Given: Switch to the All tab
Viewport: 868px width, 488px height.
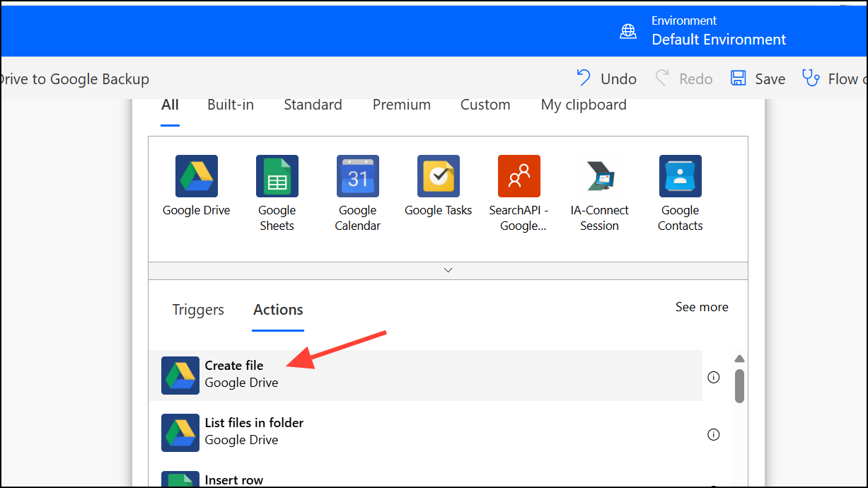Looking at the screenshot, I should 170,105.
